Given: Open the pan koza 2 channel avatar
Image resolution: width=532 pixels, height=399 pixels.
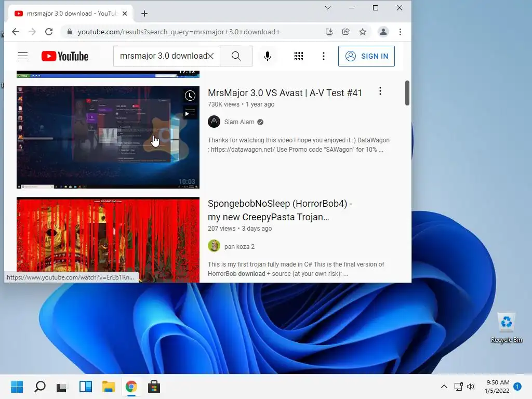Looking at the screenshot, I should pyautogui.click(x=214, y=246).
